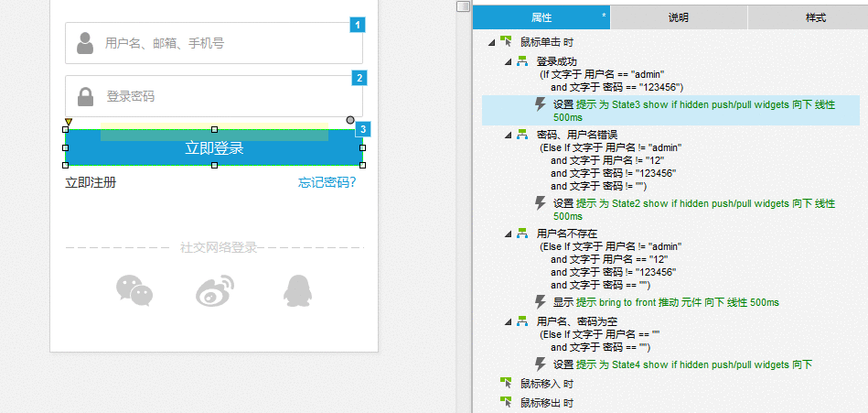
Task: Switch to the 属性 tab
Action: pos(541,17)
